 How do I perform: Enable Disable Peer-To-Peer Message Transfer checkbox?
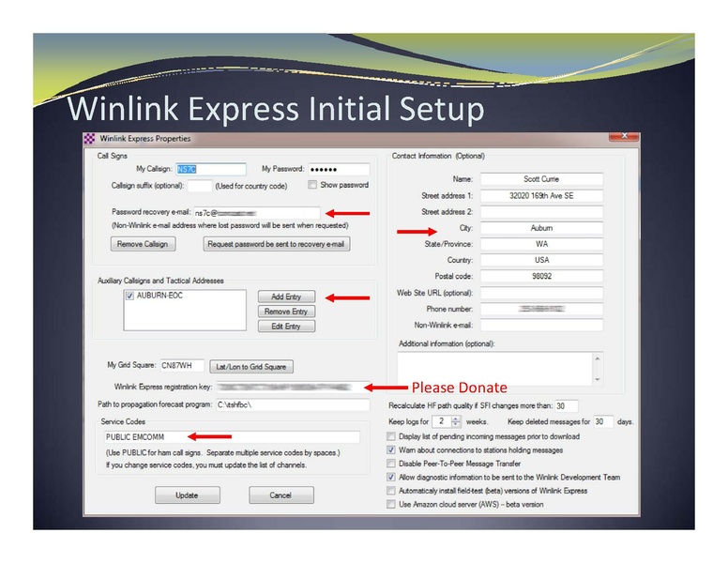coord(391,464)
